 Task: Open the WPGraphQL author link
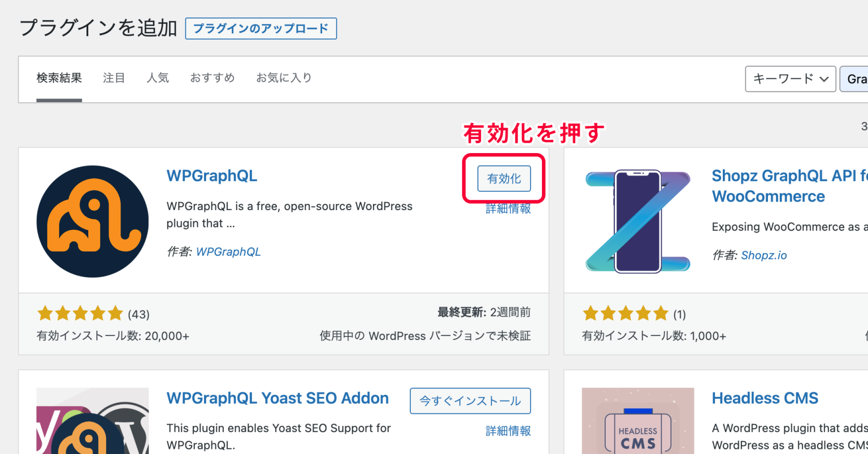(x=228, y=252)
